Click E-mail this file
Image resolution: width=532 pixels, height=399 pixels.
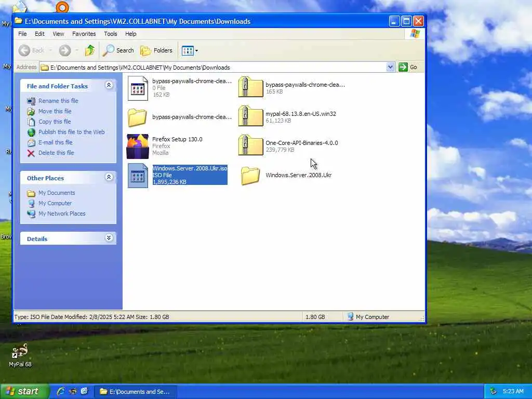point(55,142)
